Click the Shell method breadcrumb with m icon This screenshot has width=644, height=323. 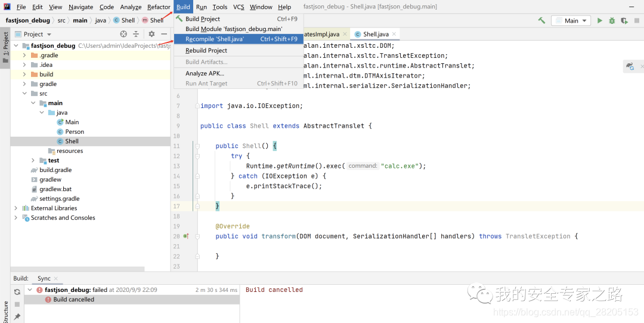(x=153, y=20)
